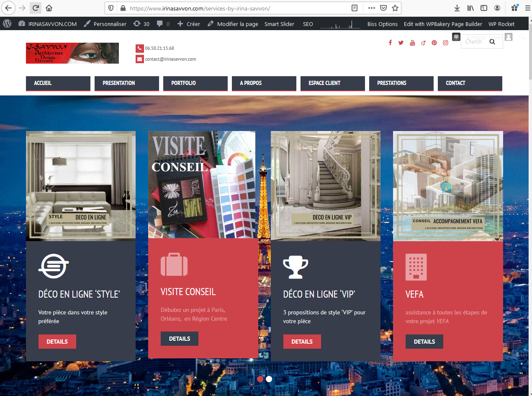Click contact@irinasavvon.com email link
The image size is (532, 396).
click(170, 59)
